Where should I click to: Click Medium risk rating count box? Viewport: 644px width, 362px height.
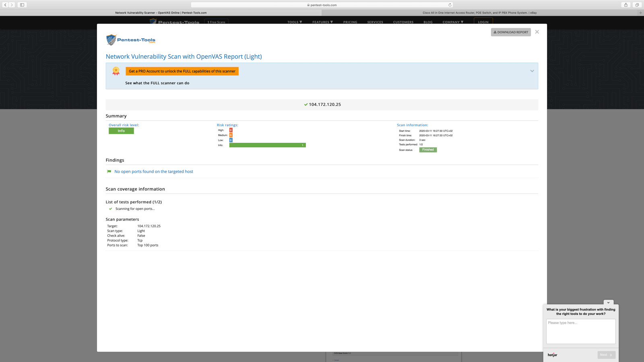[x=231, y=135]
